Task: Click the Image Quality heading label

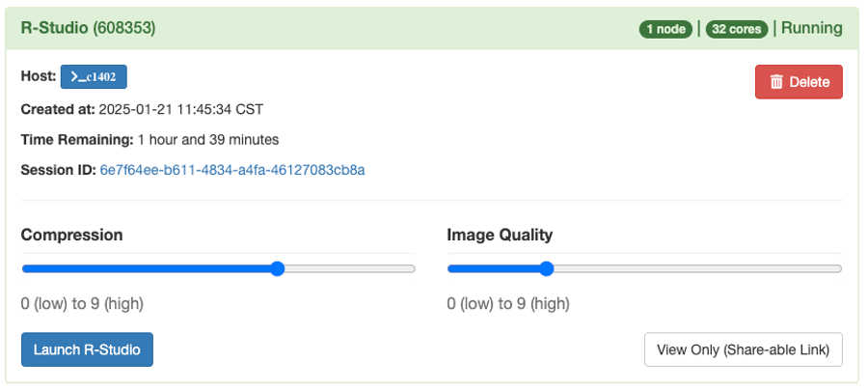Action: tap(500, 235)
